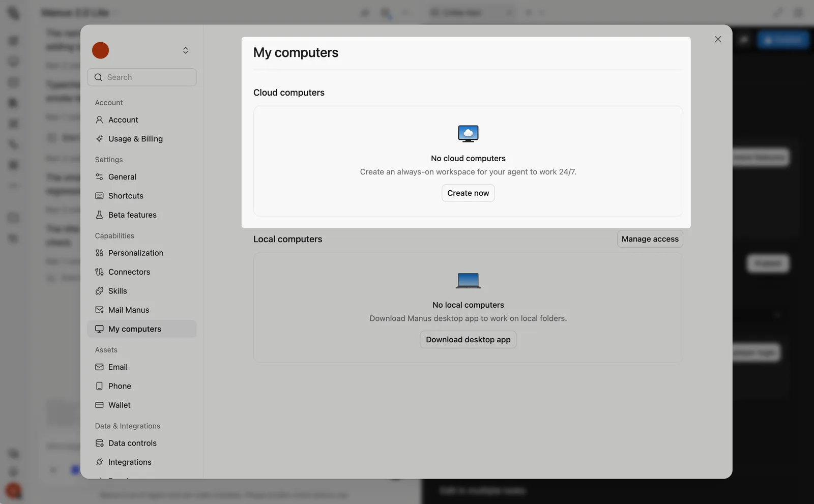Viewport: 814px width, 504px height.
Task: Click the Beta features flask icon
Action: coord(99,215)
